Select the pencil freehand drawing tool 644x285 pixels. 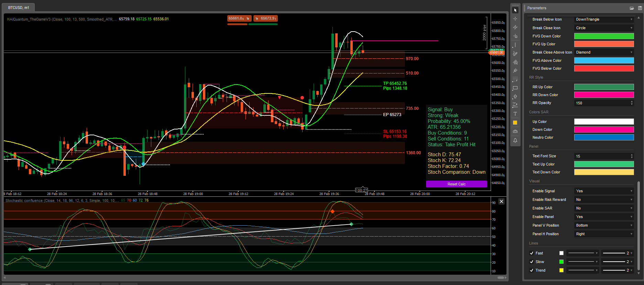click(515, 54)
